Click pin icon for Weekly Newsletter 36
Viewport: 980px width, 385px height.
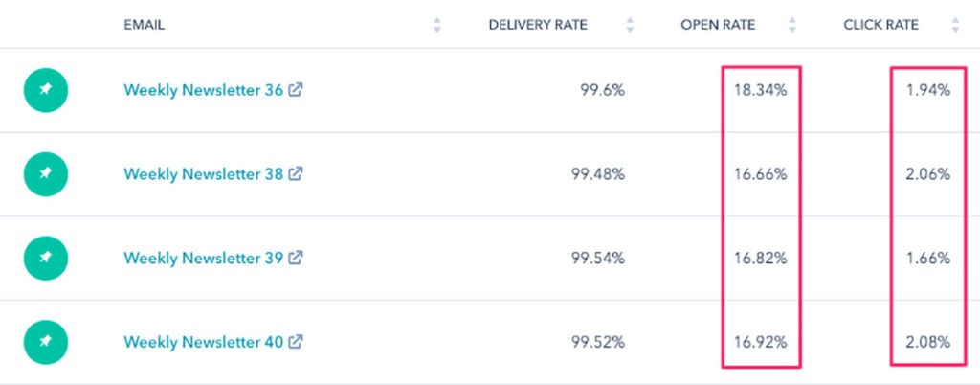click(46, 90)
